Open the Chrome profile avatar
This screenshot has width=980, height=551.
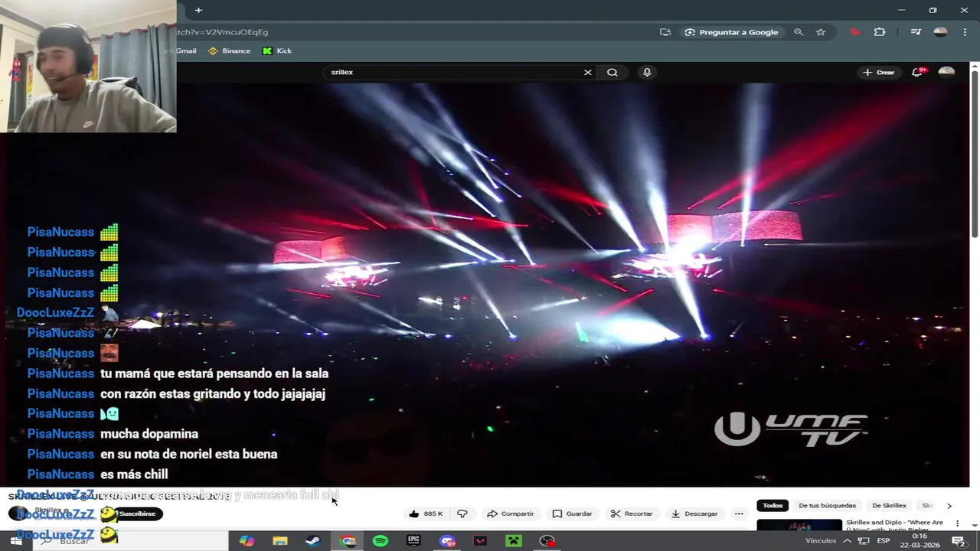(940, 32)
